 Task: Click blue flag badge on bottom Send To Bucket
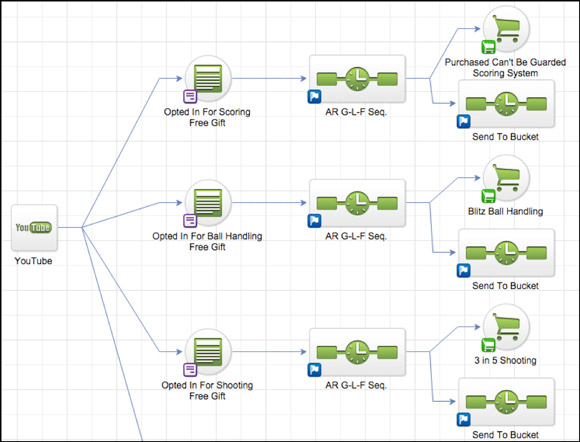(463, 419)
